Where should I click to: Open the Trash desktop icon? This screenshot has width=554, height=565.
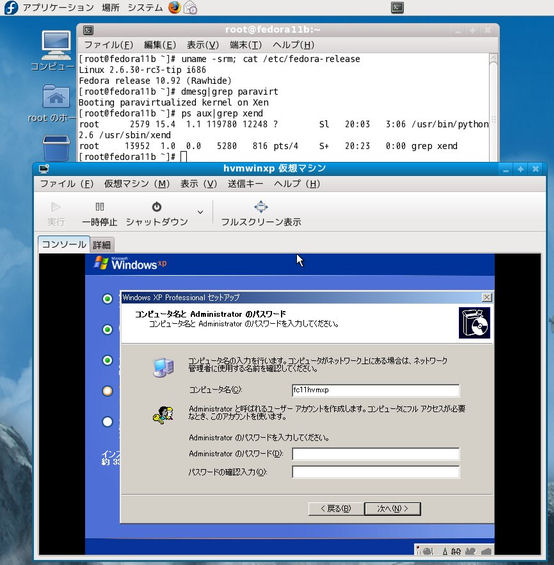(x=56, y=148)
